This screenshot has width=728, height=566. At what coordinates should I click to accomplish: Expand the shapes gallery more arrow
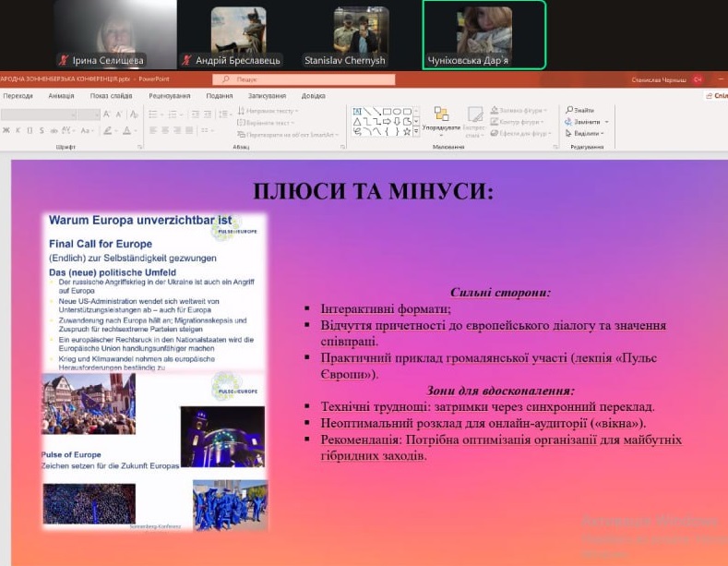[417, 132]
